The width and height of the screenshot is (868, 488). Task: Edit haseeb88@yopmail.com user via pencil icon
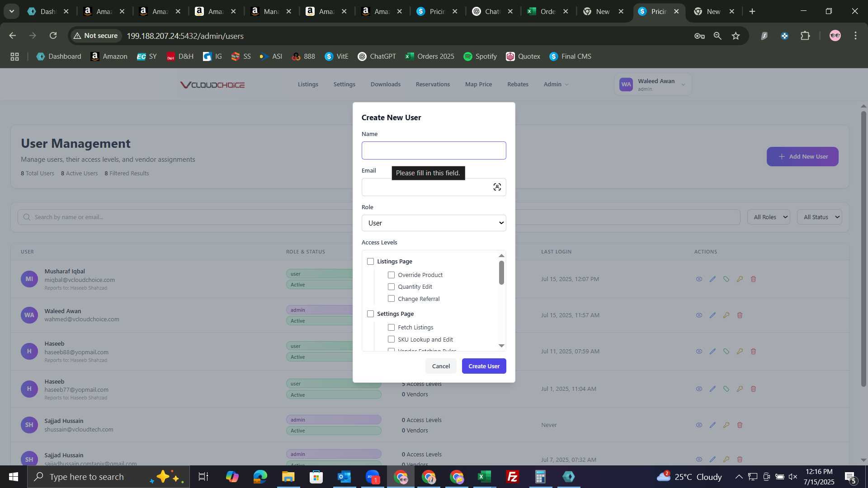pos(712,352)
